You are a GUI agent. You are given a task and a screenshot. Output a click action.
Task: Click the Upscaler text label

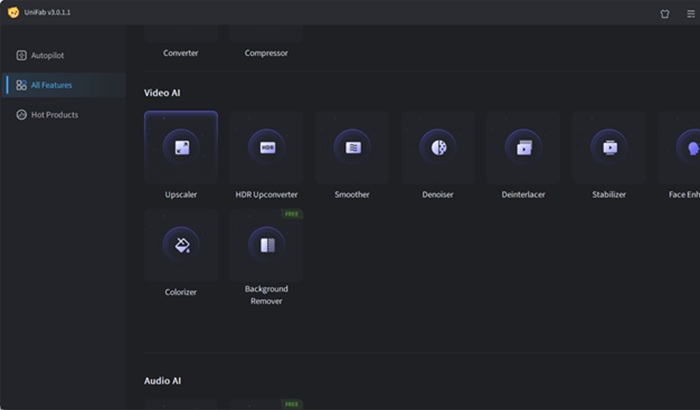click(x=181, y=194)
